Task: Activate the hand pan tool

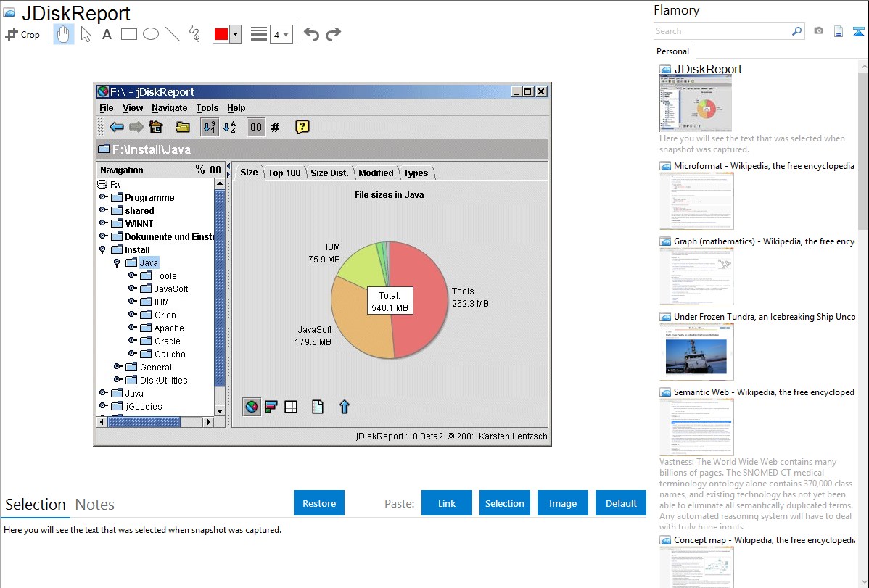Action: 64,34
